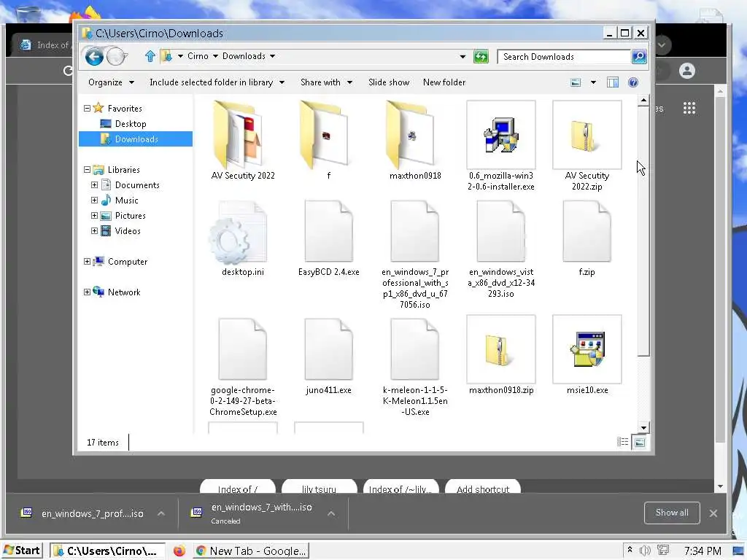Image resolution: width=747 pixels, height=560 pixels.
Task: Open Chrome profile avatar icon
Action: 686,71
